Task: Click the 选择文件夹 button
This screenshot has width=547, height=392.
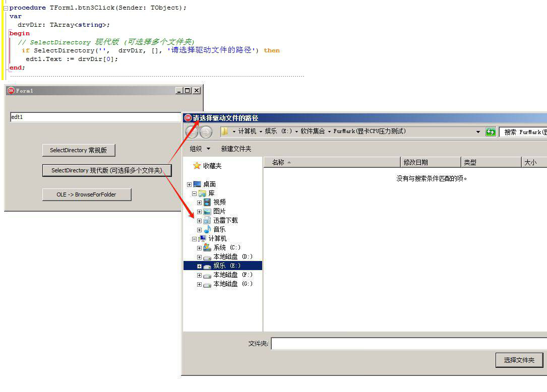Action: [x=519, y=360]
